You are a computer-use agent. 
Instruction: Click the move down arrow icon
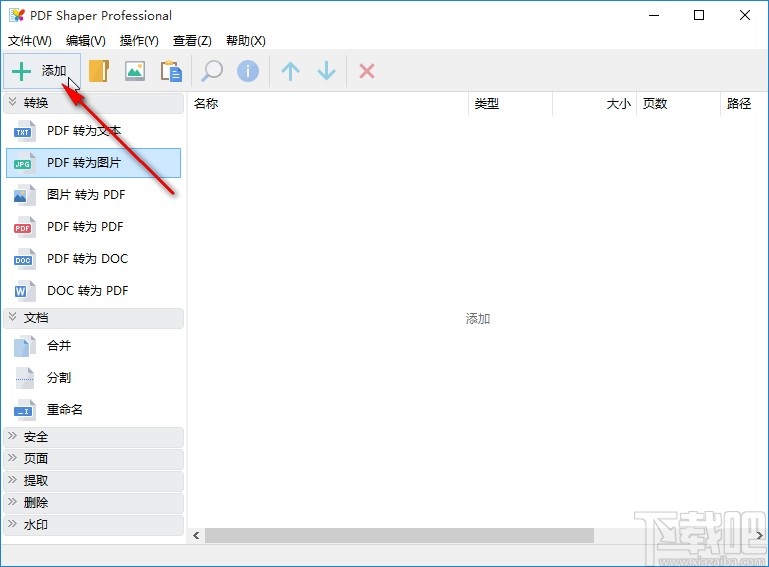click(x=326, y=71)
